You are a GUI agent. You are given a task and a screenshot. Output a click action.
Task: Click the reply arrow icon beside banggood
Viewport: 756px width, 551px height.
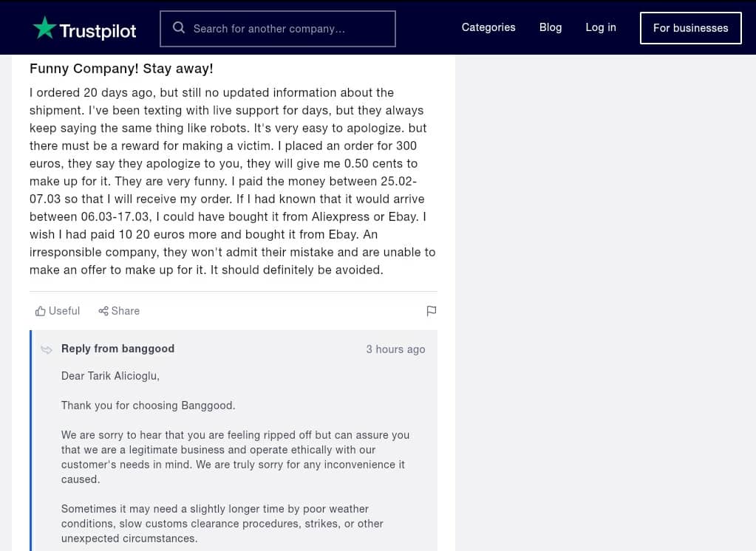coord(47,349)
